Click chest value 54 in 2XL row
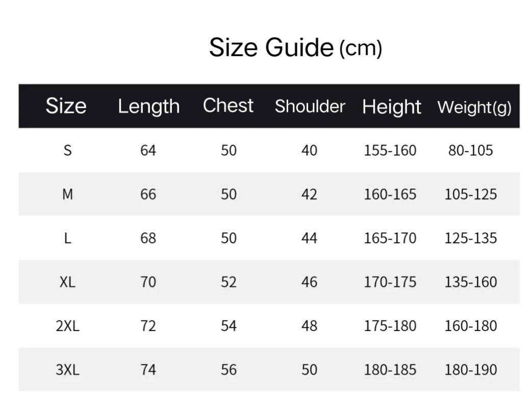Screen dimensions: 532x406 (x=229, y=326)
